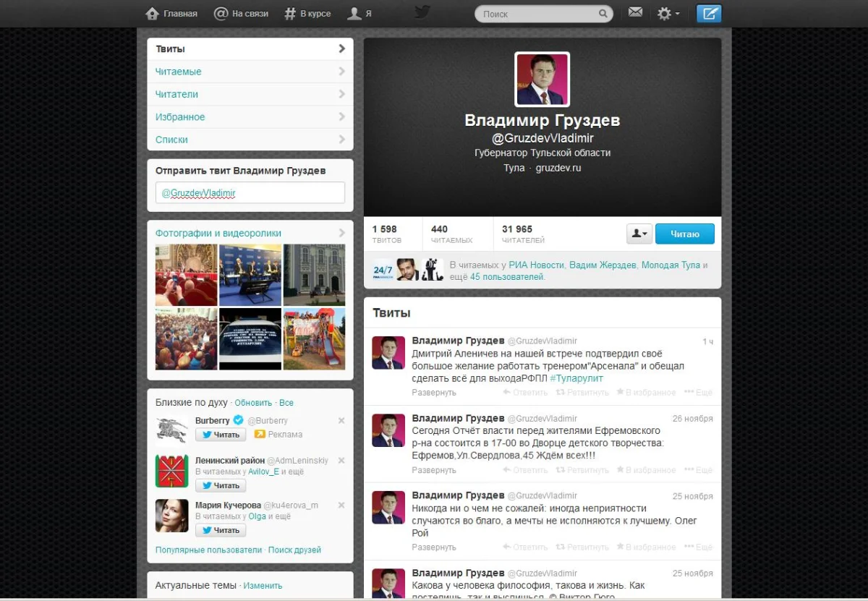
Task: Expand first tweet with Развернуть
Action: [434, 393]
